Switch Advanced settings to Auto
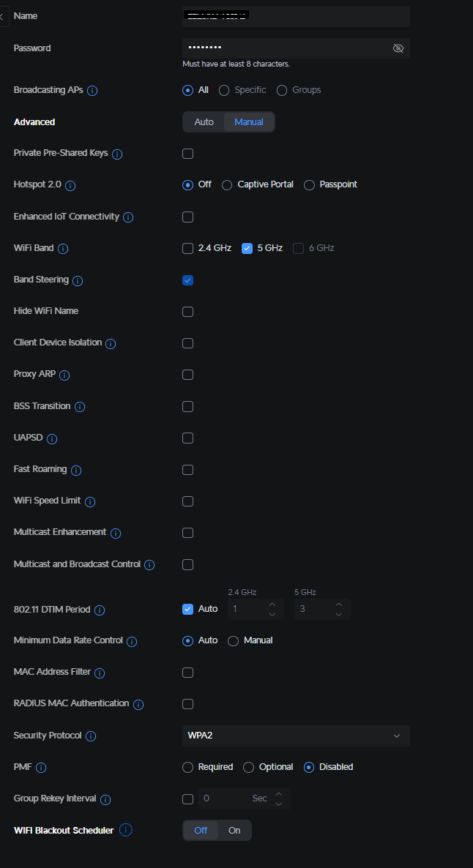The width and height of the screenshot is (473, 868). (204, 122)
